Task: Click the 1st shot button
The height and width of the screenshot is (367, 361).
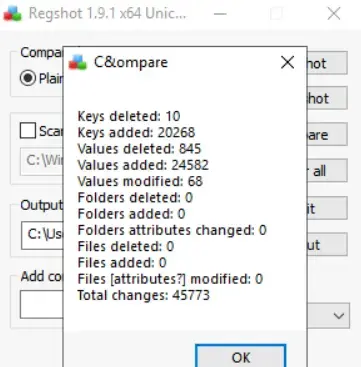Action: [x=327, y=63]
